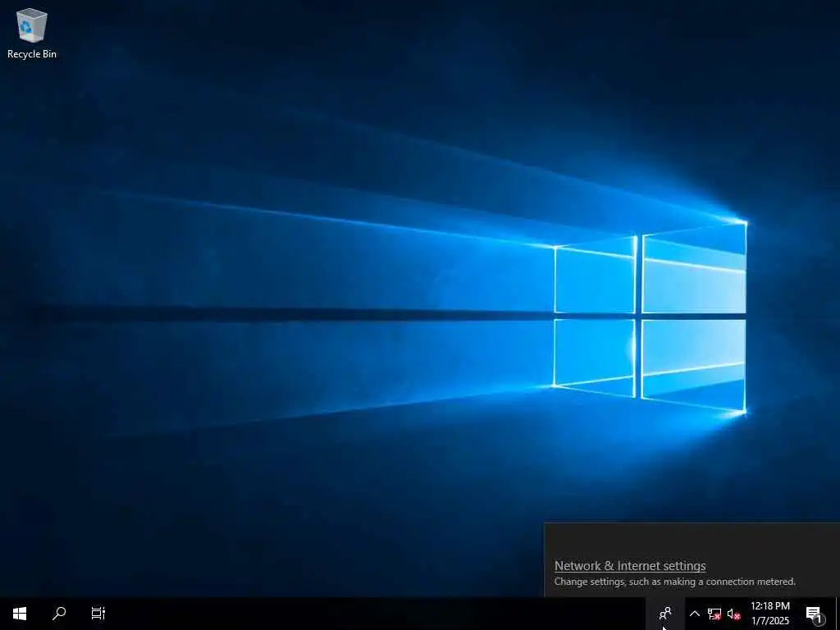This screenshot has height=630, width=840.
Task: Open Network & Internet settings link
Action: 630,566
